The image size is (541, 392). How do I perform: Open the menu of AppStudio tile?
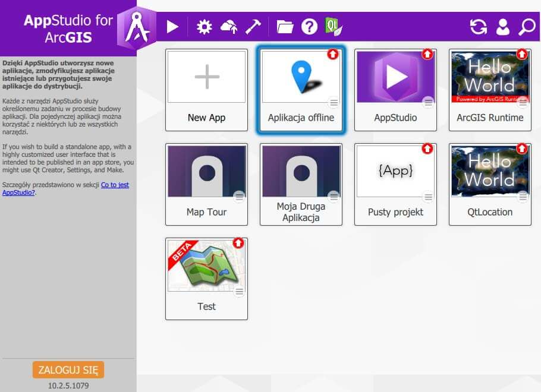tap(428, 102)
